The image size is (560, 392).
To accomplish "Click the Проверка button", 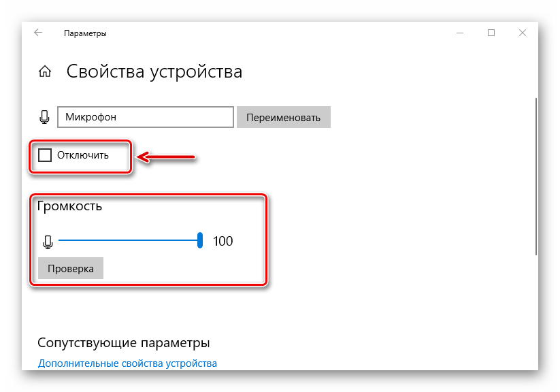I will [71, 268].
